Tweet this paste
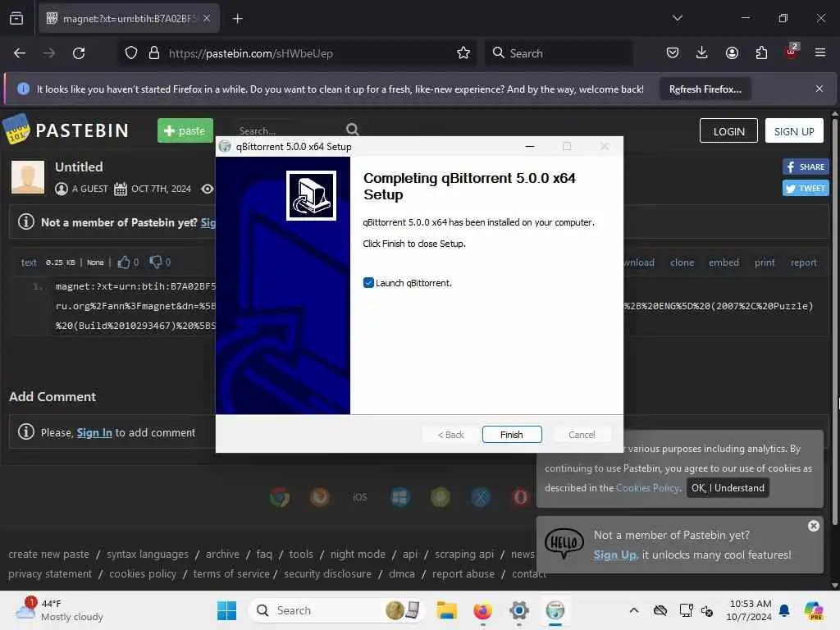840x630 pixels. [806, 188]
